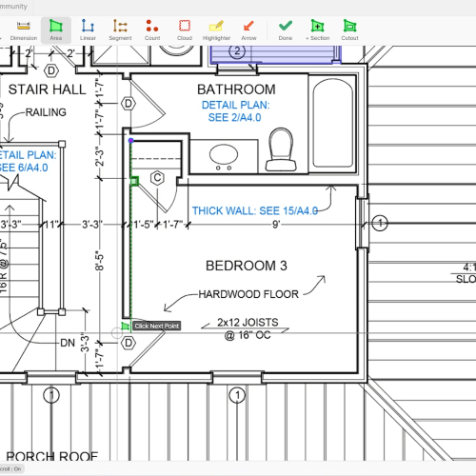Choose the Linear measurement tool
This screenshot has height=476, width=476.
(x=88, y=30)
